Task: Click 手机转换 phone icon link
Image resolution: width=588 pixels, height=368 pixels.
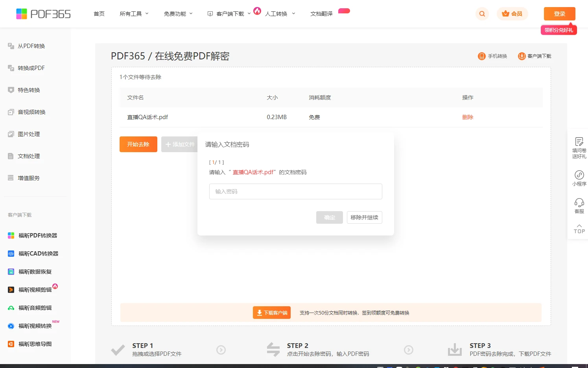Action: coord(492,56)
